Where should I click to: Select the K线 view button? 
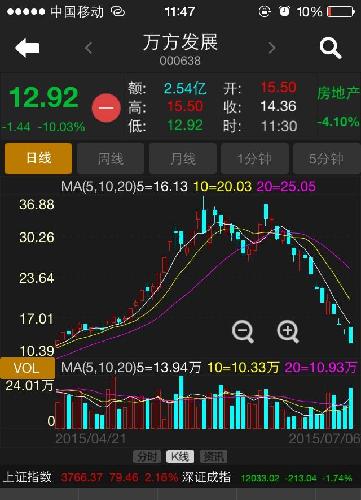180,456
